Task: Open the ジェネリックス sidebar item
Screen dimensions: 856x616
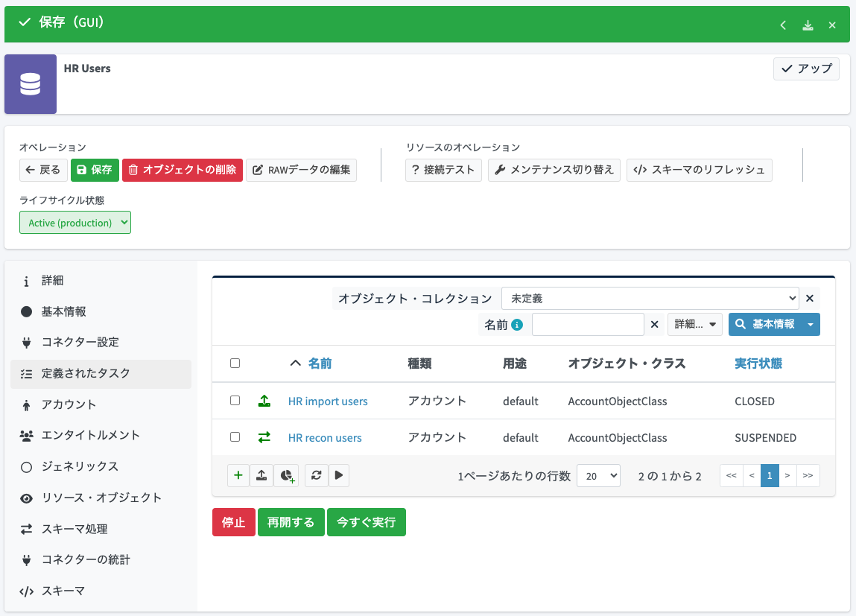Action: point(101,466)
